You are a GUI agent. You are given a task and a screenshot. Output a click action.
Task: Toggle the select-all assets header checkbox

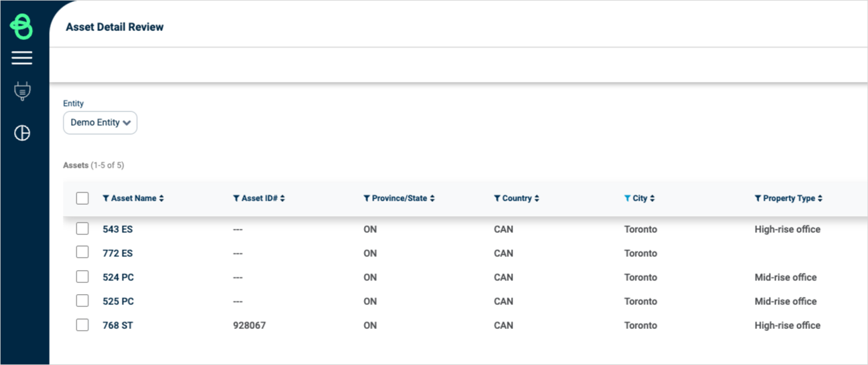[x=82, y=198]
